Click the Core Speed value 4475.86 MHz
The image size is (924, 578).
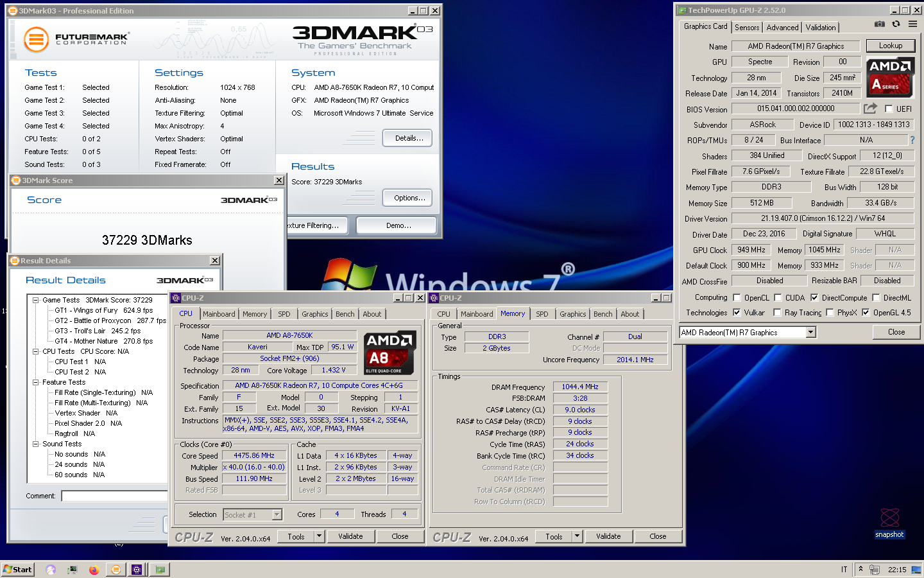[x=254, y=455]
